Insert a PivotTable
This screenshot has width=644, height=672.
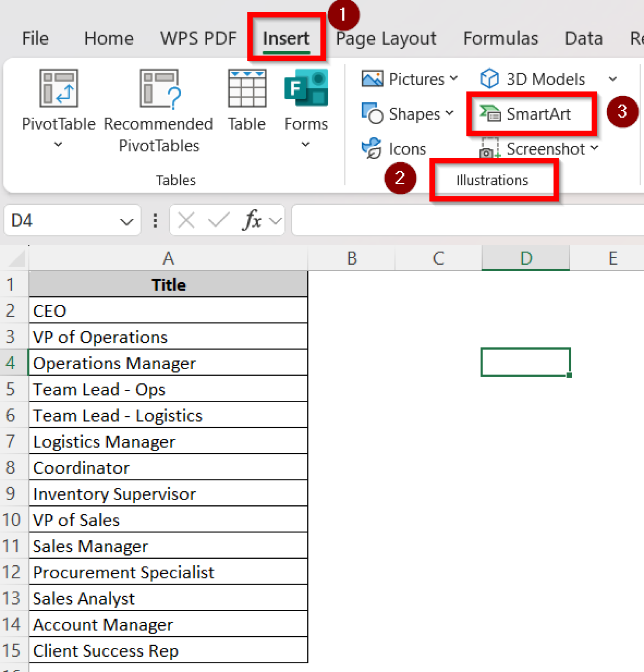point(59,105)
